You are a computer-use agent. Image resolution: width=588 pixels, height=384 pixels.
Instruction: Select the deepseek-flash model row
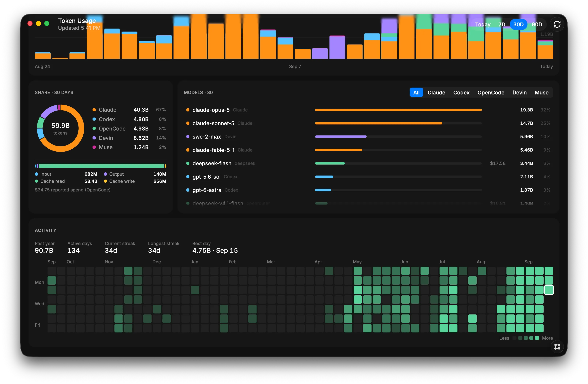pyautogui.click(x=368, y=163)
